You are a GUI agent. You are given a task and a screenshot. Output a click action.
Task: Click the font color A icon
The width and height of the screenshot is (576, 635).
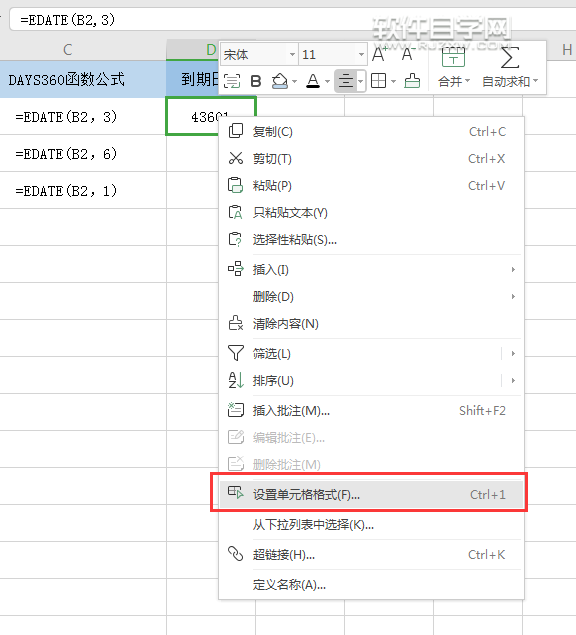pyautogui.click(x=313, y=81)
